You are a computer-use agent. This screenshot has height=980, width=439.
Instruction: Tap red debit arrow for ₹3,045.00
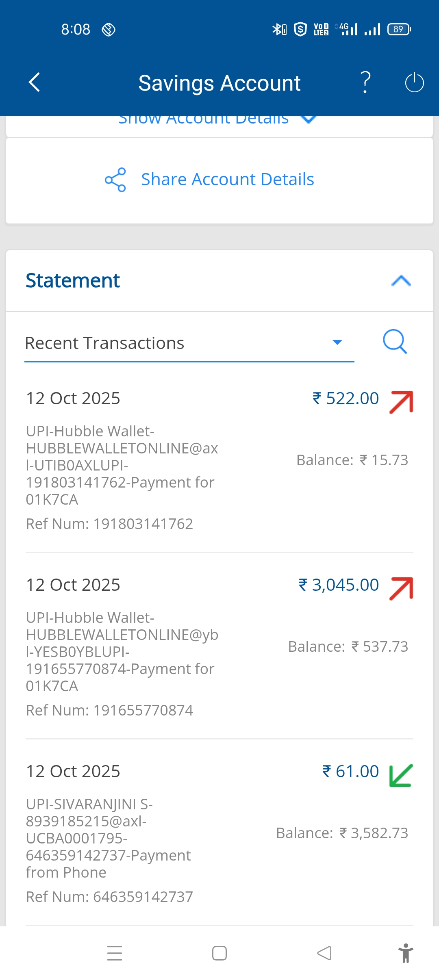pos(401,588)
